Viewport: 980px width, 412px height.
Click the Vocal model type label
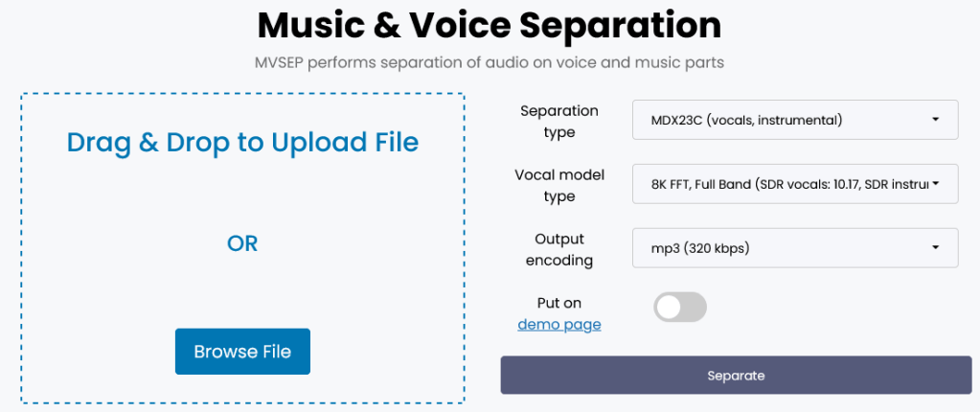click(x=559, y=185)
